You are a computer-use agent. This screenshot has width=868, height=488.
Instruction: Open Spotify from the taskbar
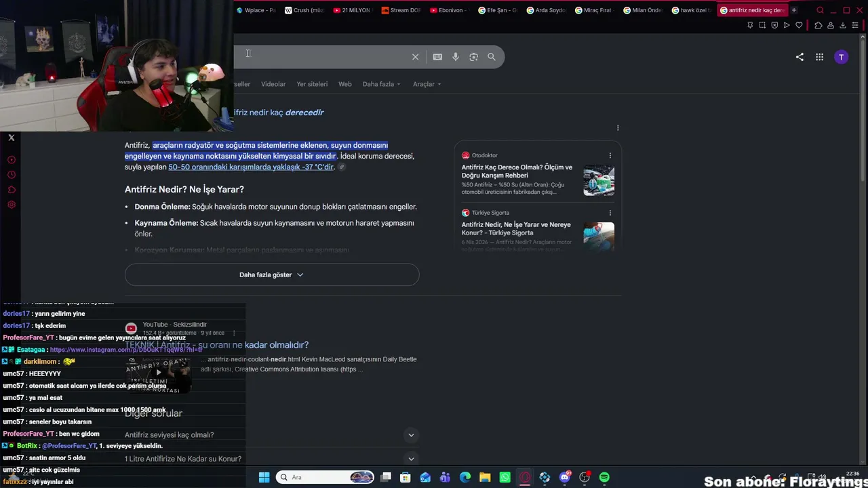(x=604, y=477)
